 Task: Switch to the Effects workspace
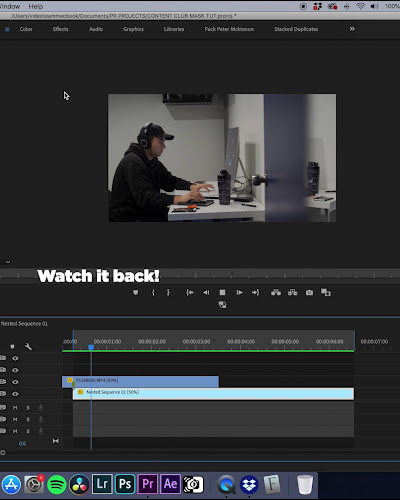pyautogui.click(x=61, y=29)
